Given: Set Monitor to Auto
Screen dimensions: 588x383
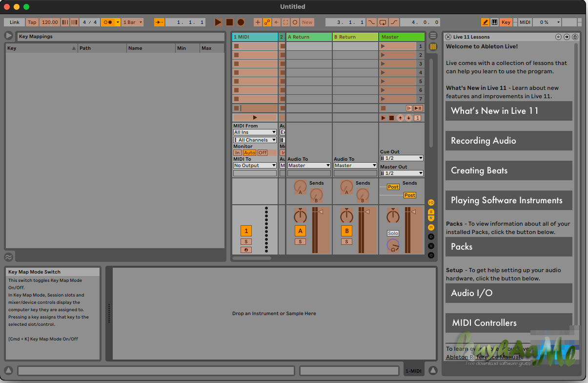Looking at the screenshot, I should pos(249,153).
